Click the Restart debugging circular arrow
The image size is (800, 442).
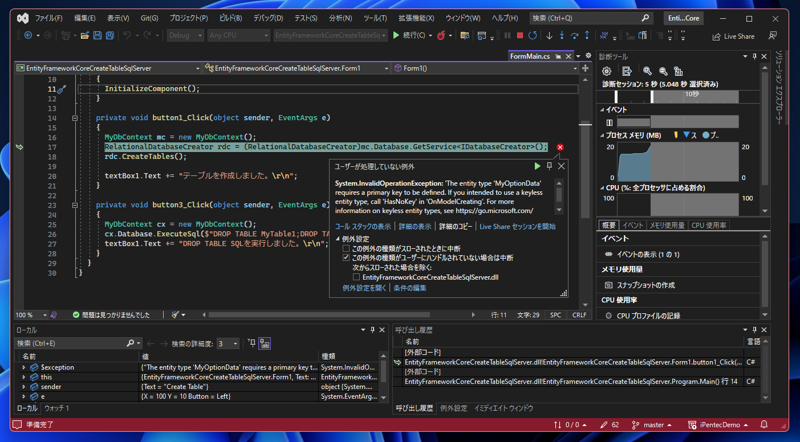click(533, 36)
